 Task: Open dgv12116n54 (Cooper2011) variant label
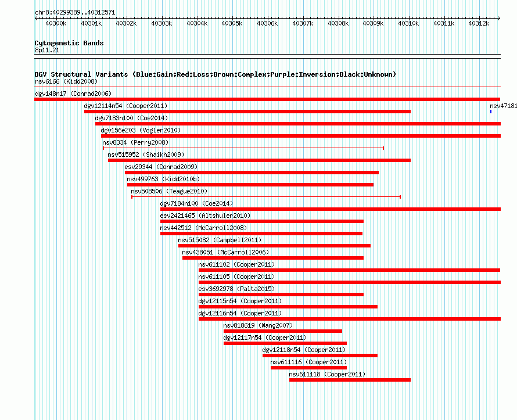tap(240, 313)
